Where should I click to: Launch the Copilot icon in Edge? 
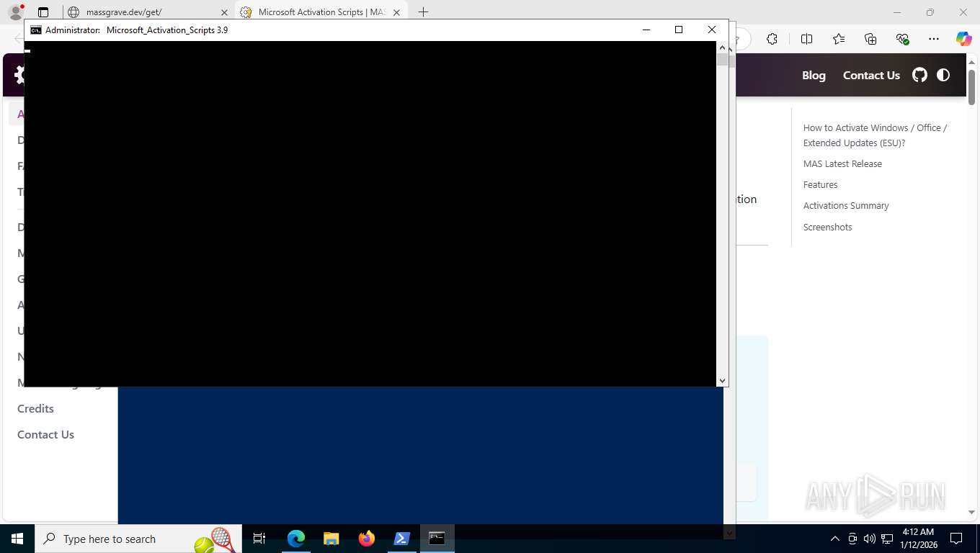tap(963, 39)
